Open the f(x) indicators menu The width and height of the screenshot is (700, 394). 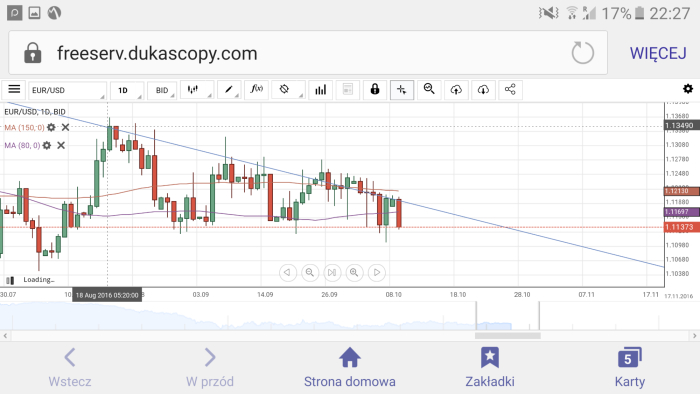tap(256, 90)
